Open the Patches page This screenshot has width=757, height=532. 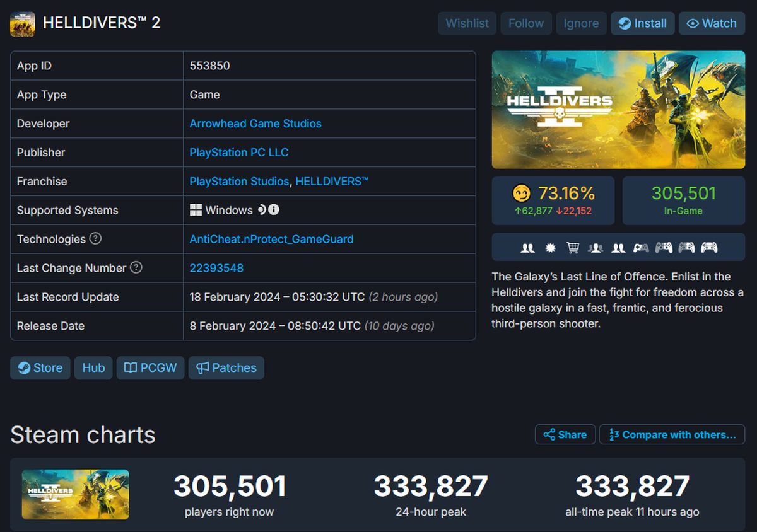tap(226, 367)
